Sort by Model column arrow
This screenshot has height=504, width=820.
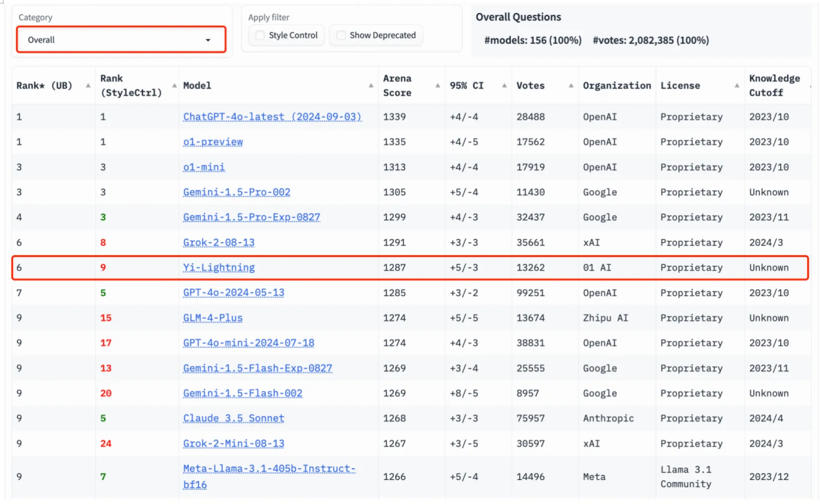pyautogui.click(x=371, y=86)
